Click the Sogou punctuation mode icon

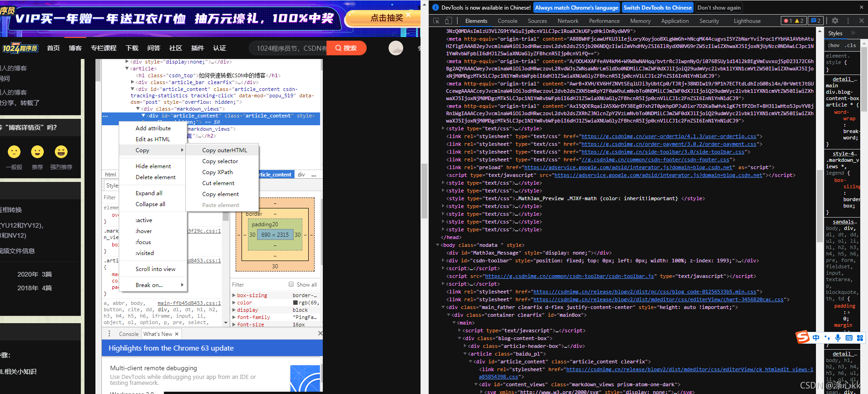click(x=827, y=338)
